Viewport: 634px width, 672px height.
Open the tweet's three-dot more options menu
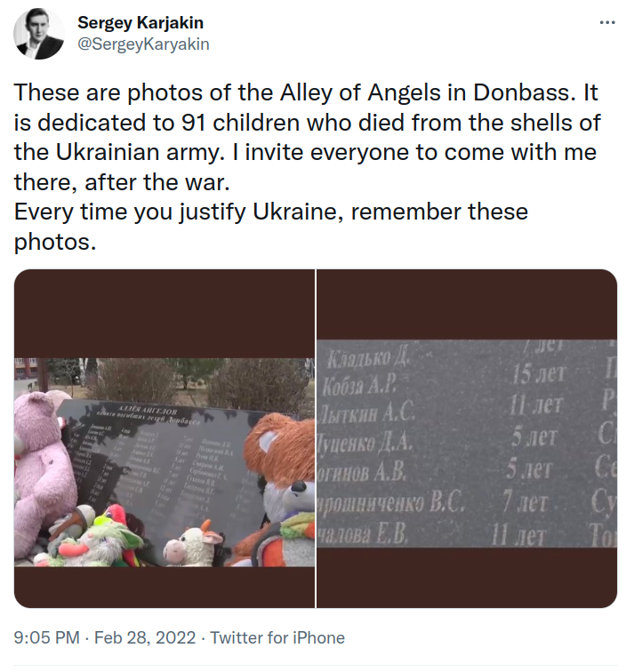tap(607, 22)
